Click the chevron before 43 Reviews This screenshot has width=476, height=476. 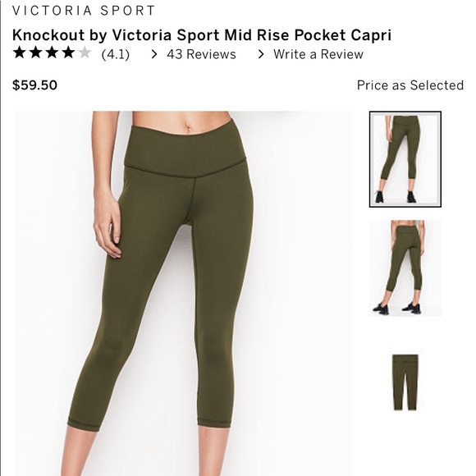pyautogui.click(x=154, y=54)
